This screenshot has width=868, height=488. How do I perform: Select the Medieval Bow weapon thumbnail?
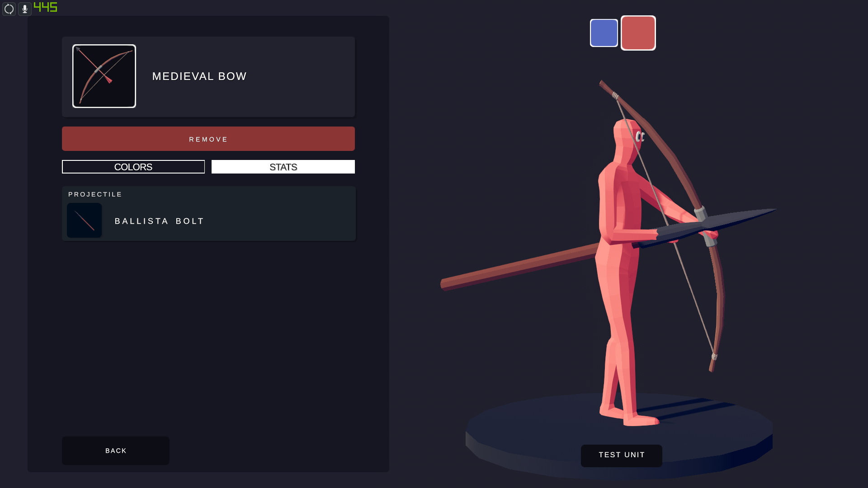coord(104,76)
